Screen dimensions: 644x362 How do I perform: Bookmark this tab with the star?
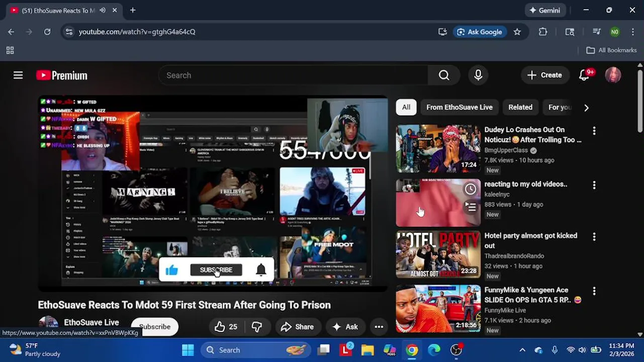517,32
